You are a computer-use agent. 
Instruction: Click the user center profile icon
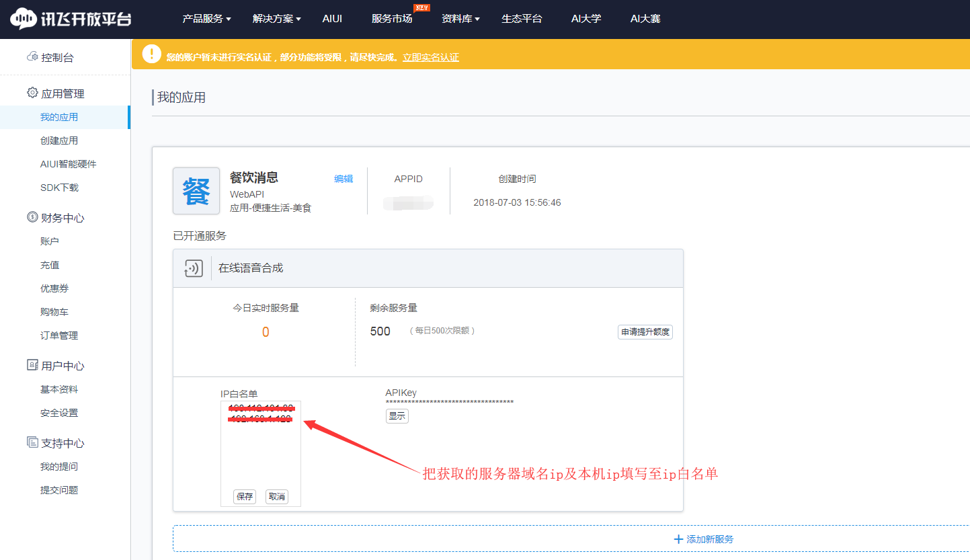[32, 365]
